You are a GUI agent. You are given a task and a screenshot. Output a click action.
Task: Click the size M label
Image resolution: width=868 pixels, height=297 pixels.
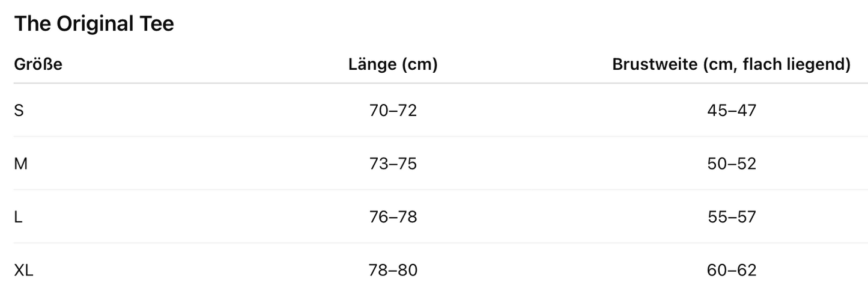point(20,164)
